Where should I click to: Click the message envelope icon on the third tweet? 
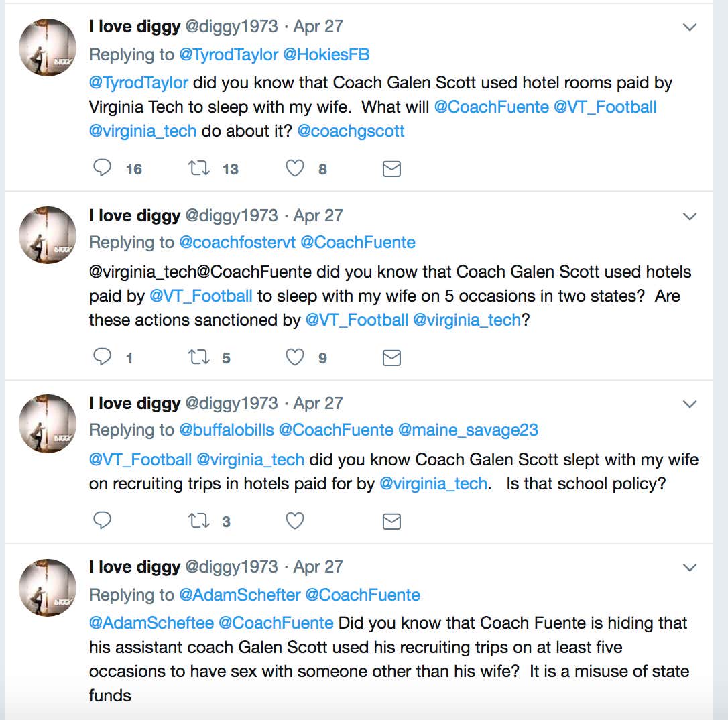(391, 520)
